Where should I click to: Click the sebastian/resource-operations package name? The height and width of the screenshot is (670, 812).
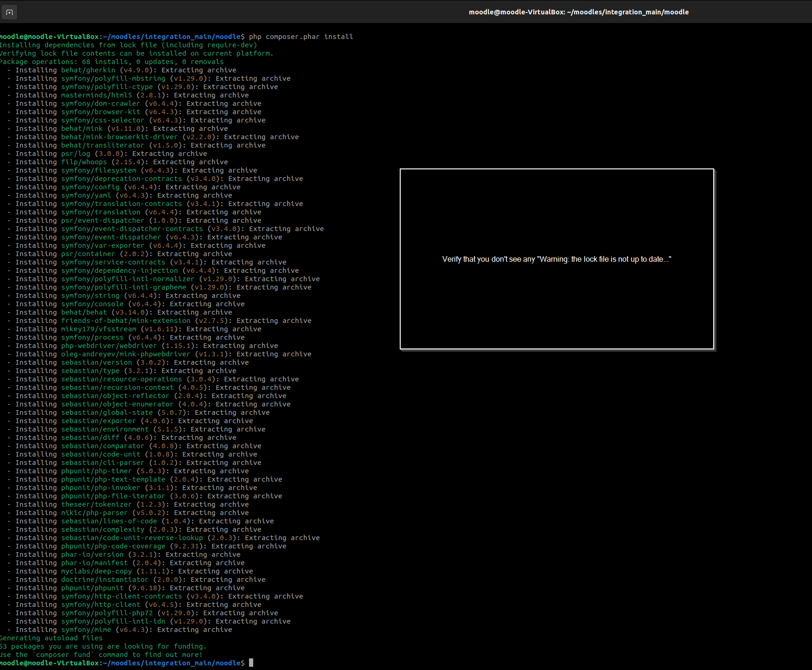click(121, 379)
